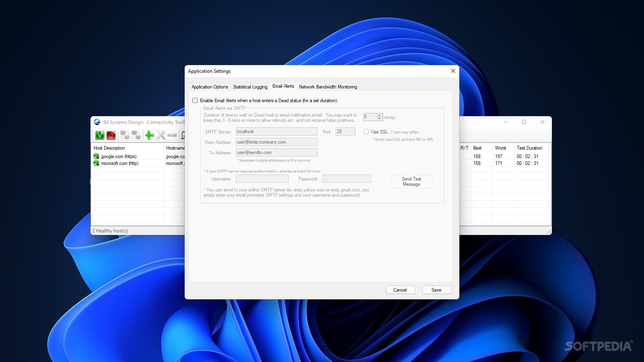Click the From Address input field
Image resolution: width=644 pixels, height=362 pixels.
277,142
